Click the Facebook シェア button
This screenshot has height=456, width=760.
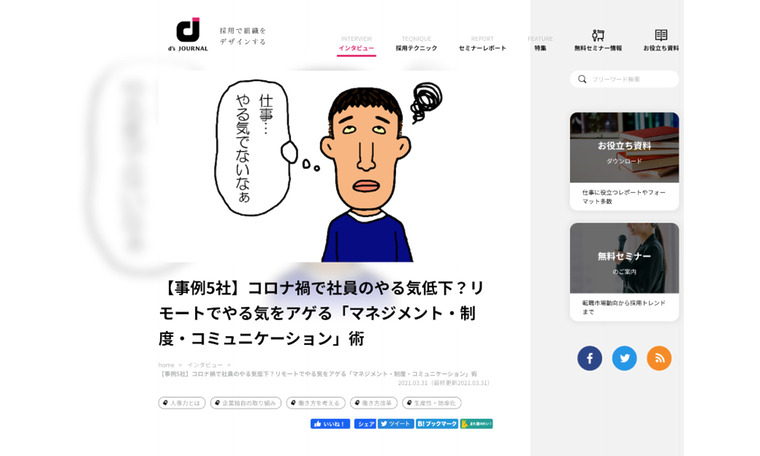pos(365,424)
